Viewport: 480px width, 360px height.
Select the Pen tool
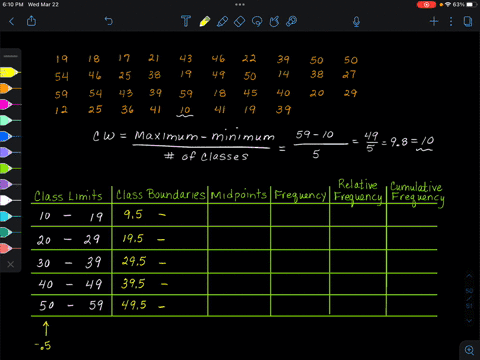222,22
